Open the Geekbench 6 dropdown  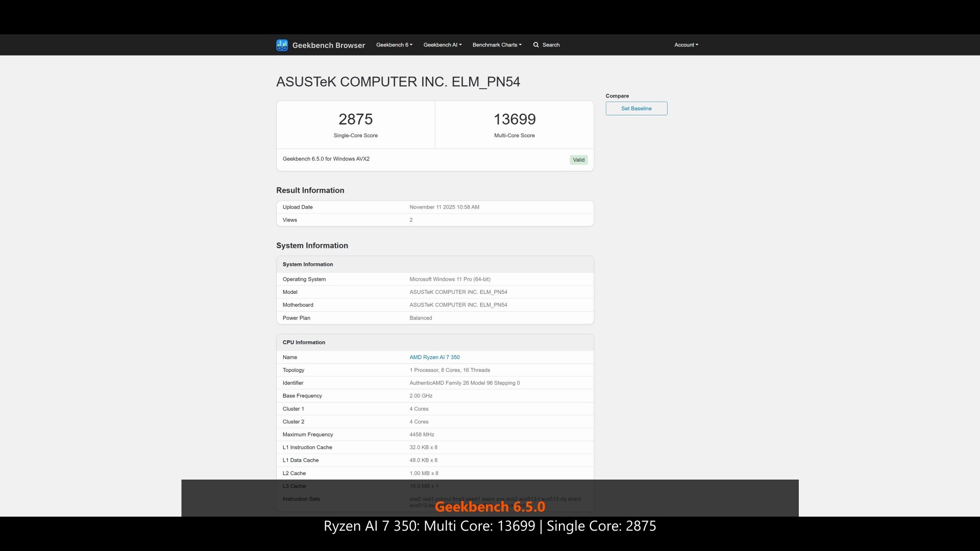click(x=394, y=45)
